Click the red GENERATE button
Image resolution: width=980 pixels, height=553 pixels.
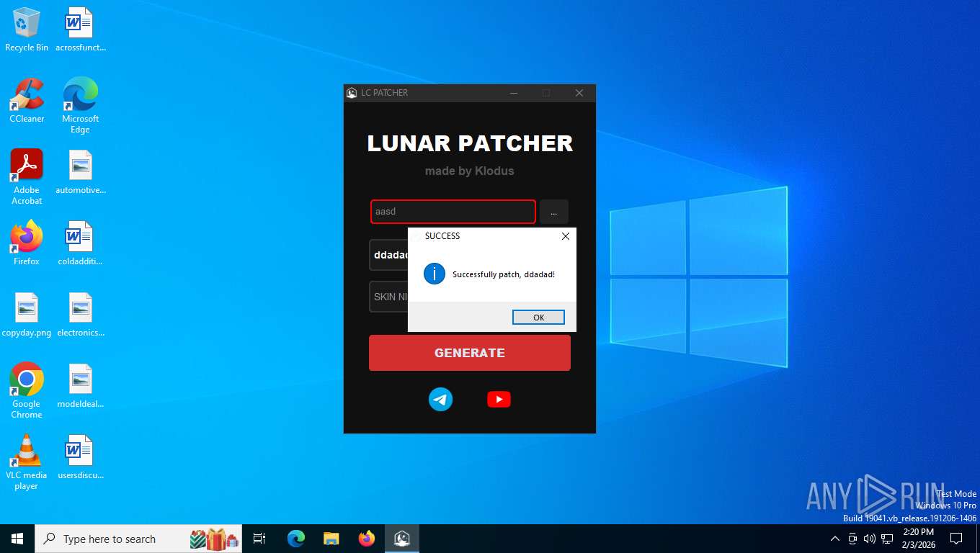(x=470, y=353)
